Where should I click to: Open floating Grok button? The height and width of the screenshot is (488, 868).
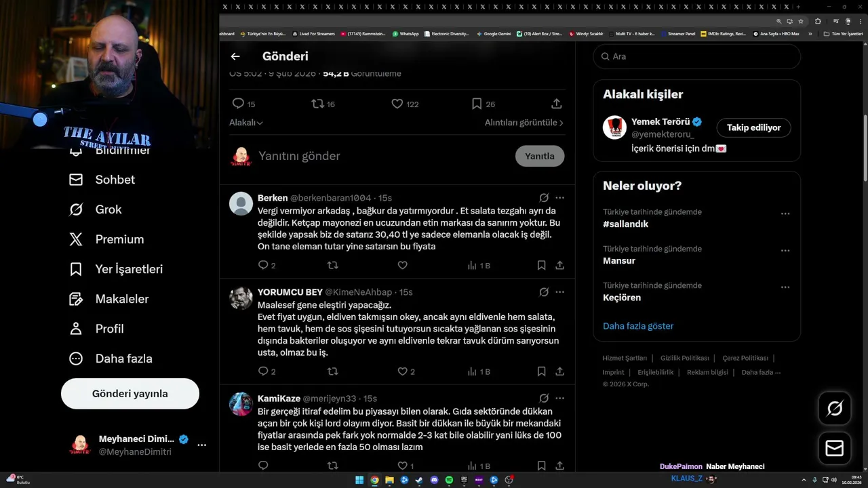pos(835,408)
